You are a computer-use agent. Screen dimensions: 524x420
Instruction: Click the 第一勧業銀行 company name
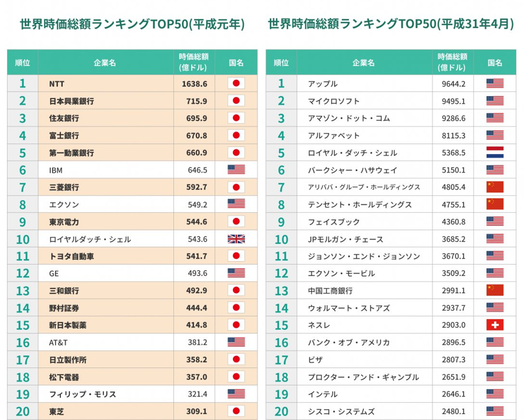tap(72, 153)
